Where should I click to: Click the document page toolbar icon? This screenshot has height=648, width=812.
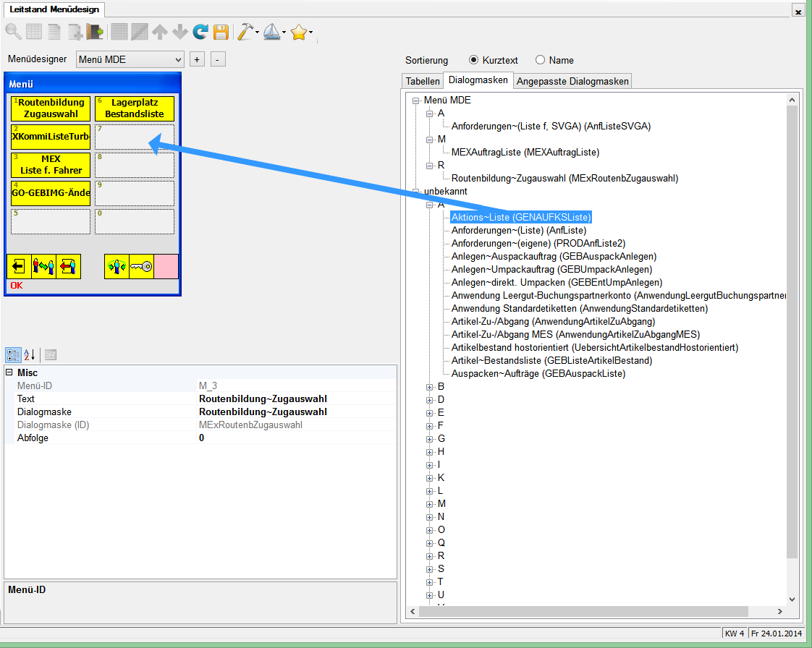click(x=54, y=32)
